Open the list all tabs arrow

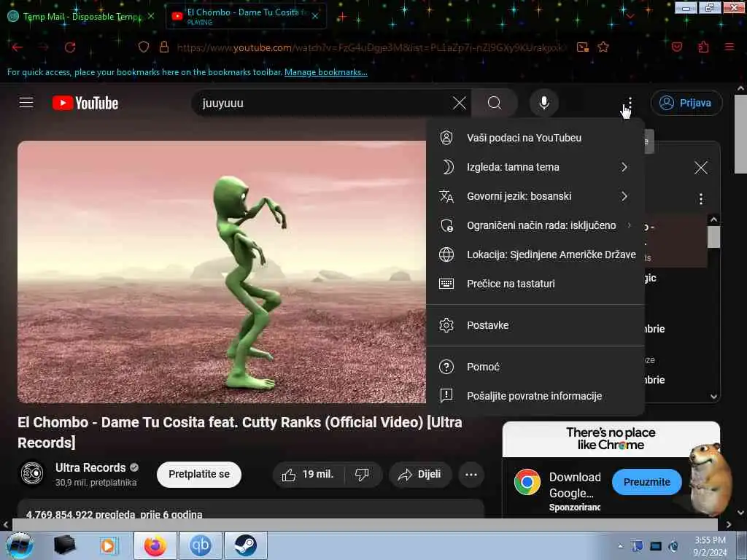(x=630, y=17)
